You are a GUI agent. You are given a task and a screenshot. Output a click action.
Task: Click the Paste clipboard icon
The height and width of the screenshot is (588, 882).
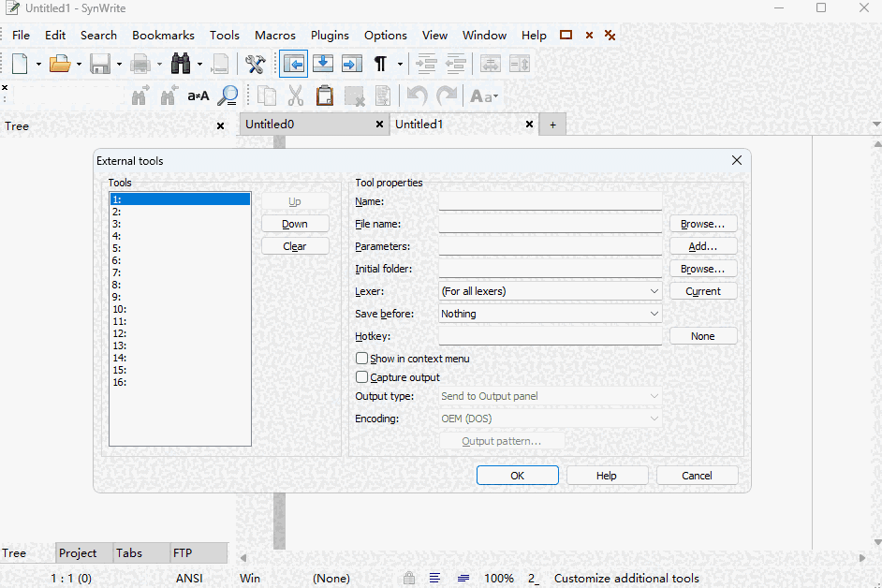pyautogui.click(x=324, y=96)
